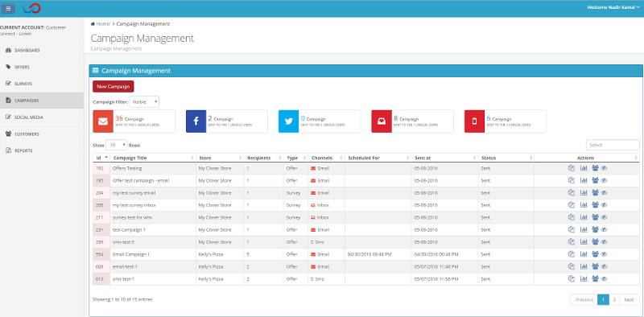
Task: Sort table by Channels column
Action: click(327, 158)
